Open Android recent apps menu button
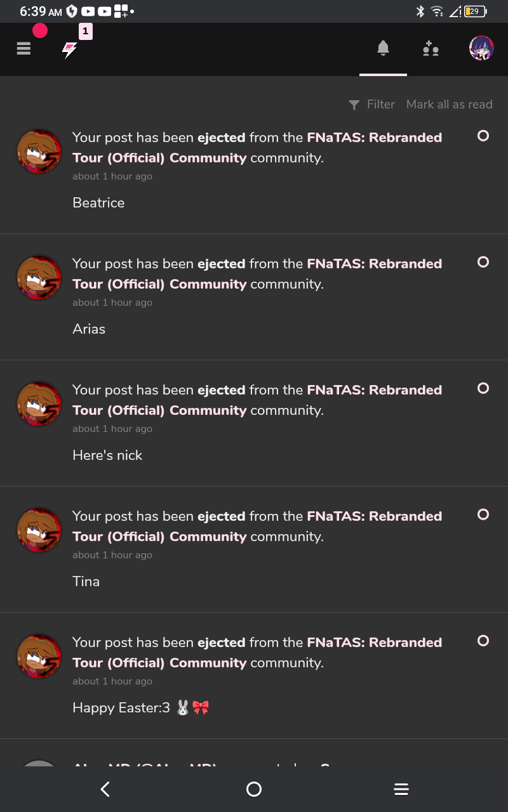508x812 pixels. (x=401, y=789)
